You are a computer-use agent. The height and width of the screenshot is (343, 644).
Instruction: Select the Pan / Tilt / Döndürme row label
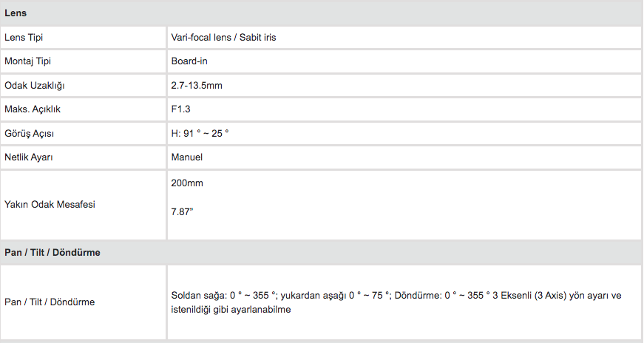tap(50, 302)
